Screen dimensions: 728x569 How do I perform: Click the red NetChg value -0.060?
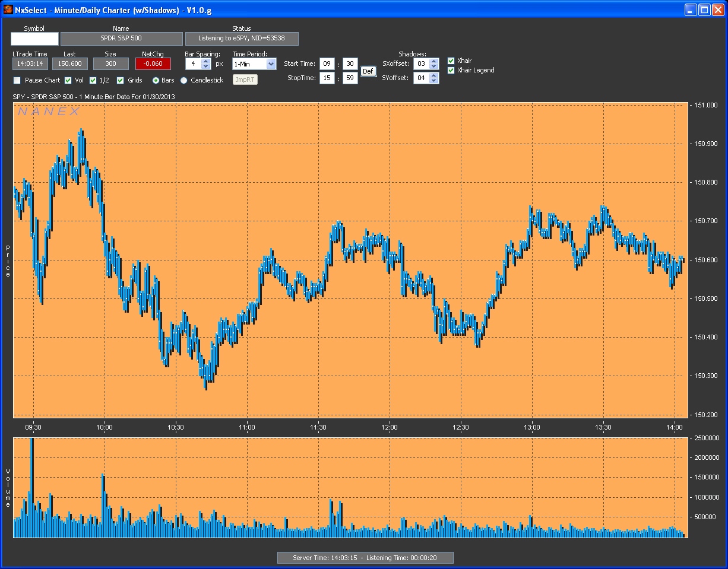point(153,63)
